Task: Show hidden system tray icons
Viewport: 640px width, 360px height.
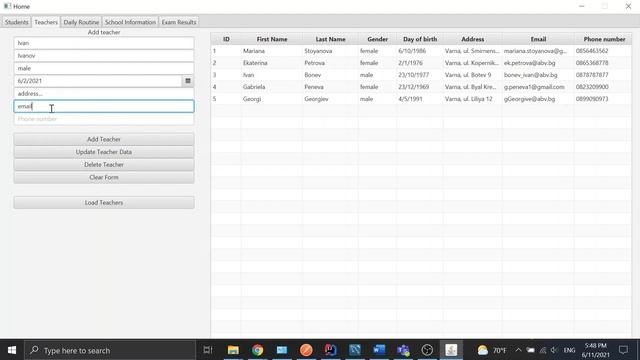Action: 518,350
